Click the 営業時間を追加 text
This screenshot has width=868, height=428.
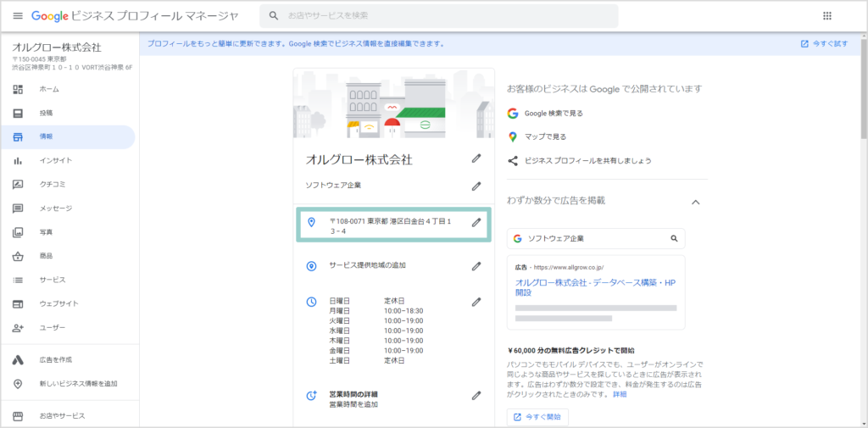353,404
